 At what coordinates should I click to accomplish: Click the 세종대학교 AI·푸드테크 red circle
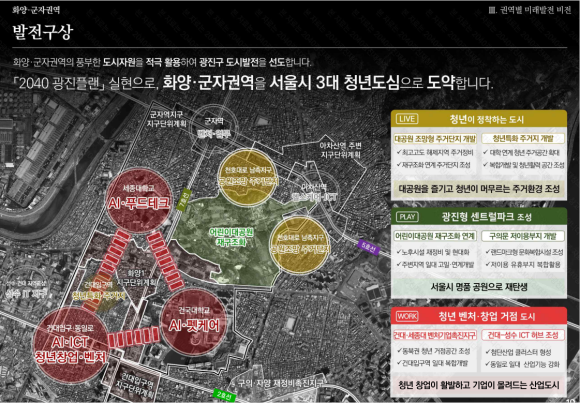point(139,200)
